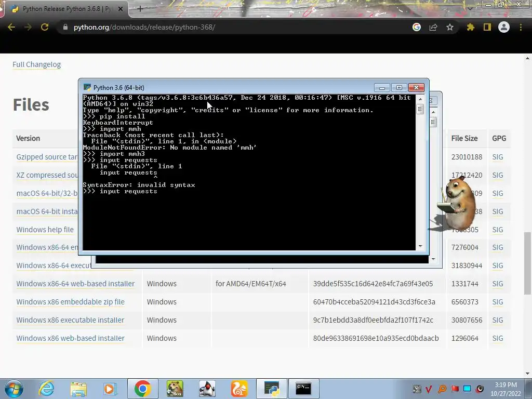Screen dimensions: 532x399
Task: Download Windows x86-64 embeddable zip
Action: [x=47, y=247]
